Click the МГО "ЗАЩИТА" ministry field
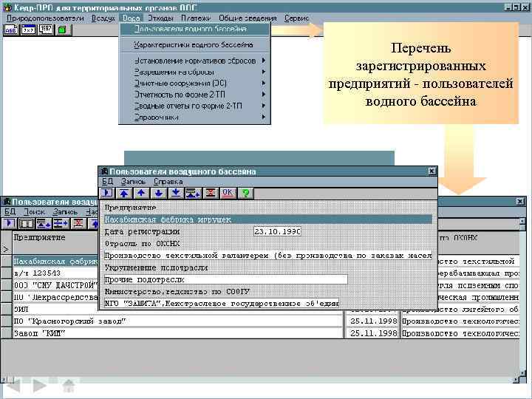The width and height of the screenshot is (532, 399). [x=221, y=304]
